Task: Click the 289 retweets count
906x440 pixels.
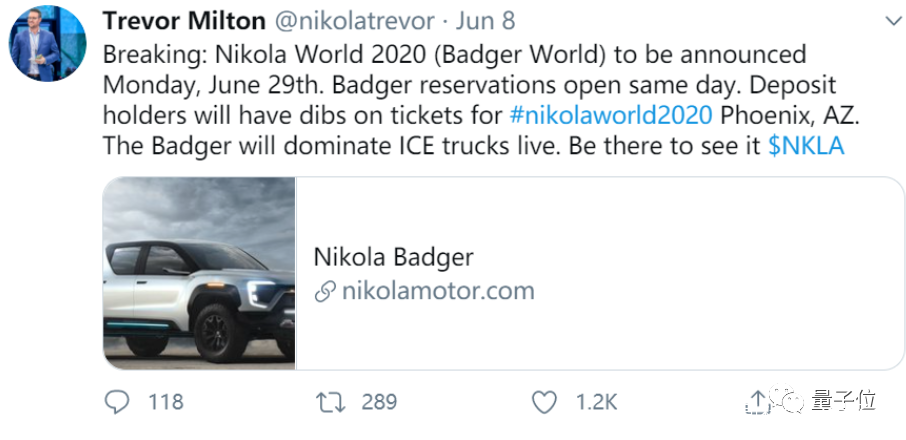Action: [379, 402]
